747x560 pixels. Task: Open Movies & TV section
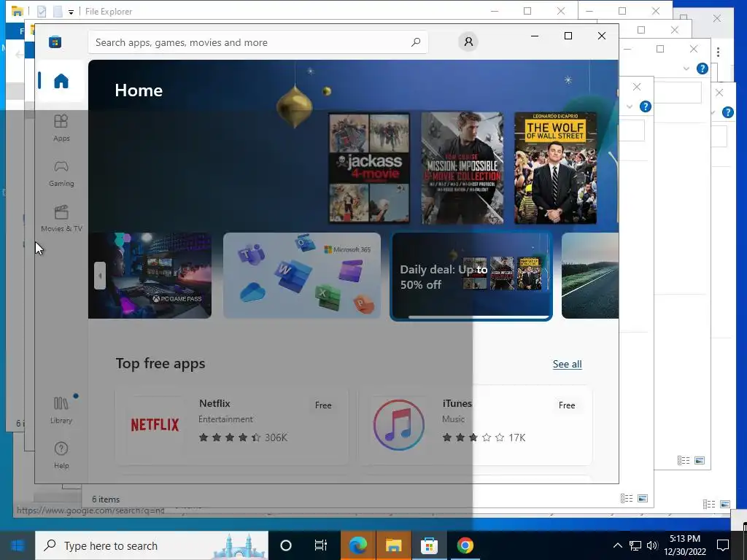pos(61,219)
